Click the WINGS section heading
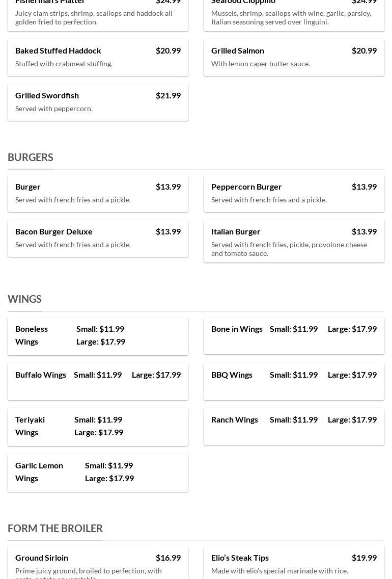This screenshot has width=392, height=579. (24, 299)
